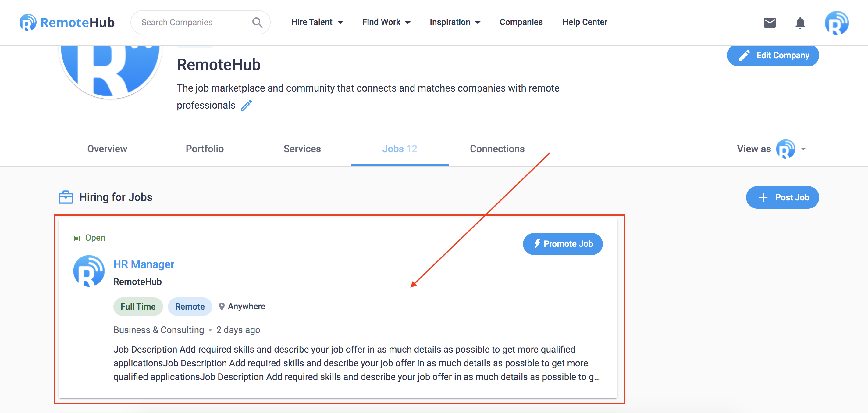Viewport: 868px width, 413px height.
Task: Expand the Find Work menu
Action: pos(386,22)
